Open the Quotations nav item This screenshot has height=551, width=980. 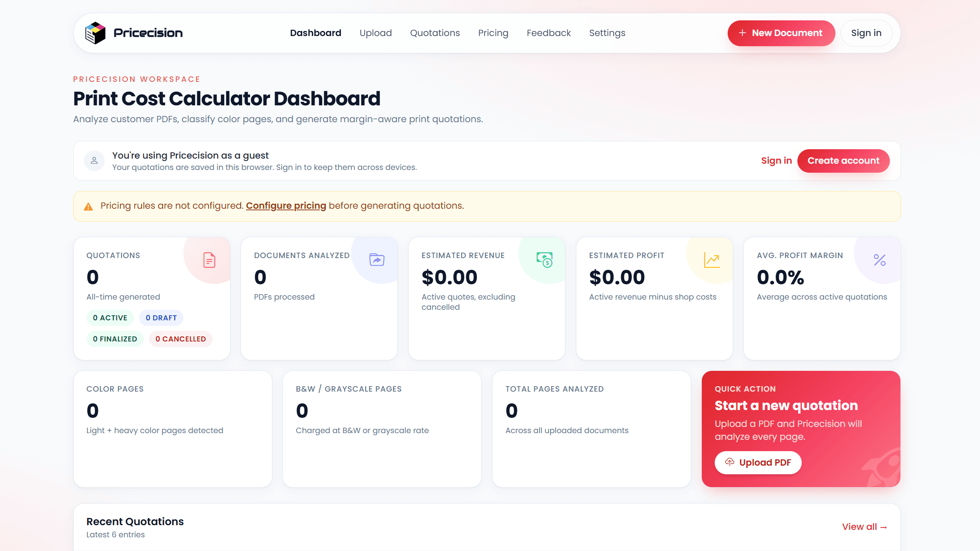435,33
